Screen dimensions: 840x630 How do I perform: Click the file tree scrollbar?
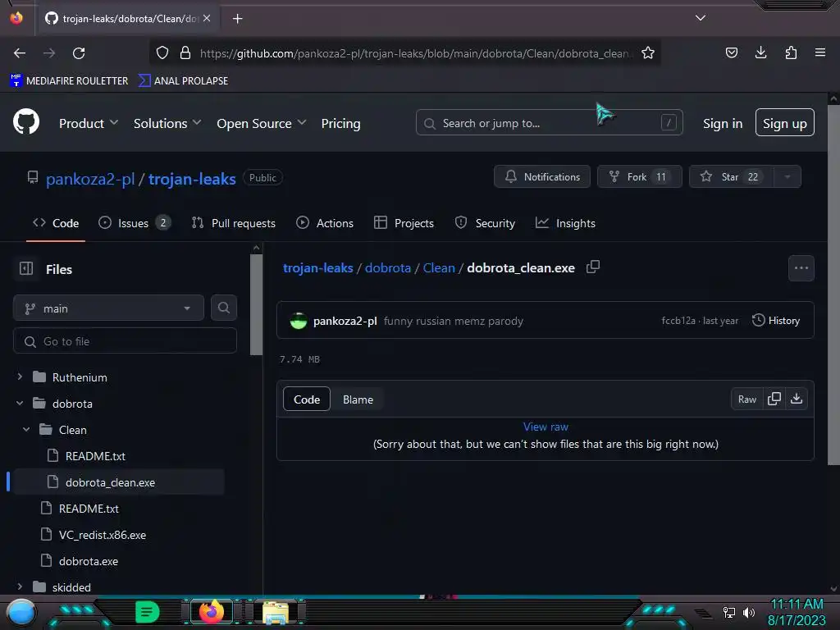[x=256, y=304]
